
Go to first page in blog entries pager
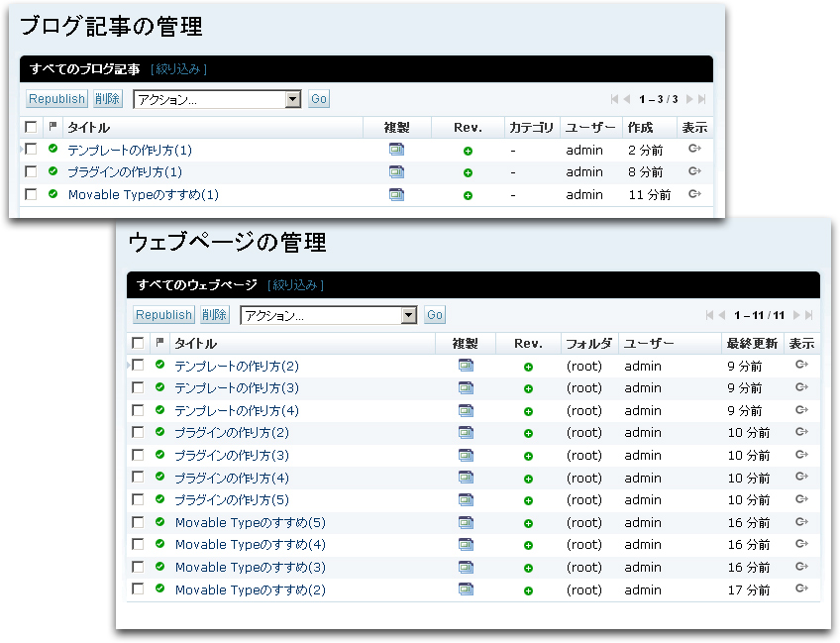614,99
